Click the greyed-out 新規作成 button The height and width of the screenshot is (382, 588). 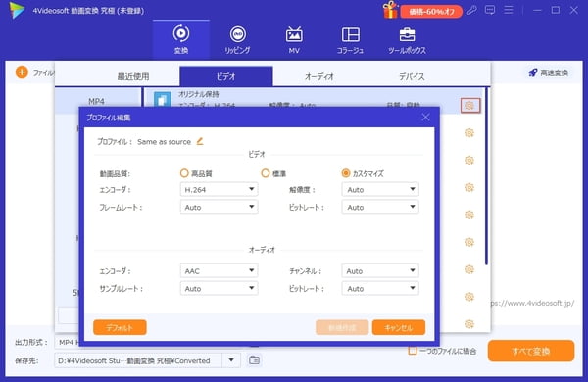click(342, 328)
